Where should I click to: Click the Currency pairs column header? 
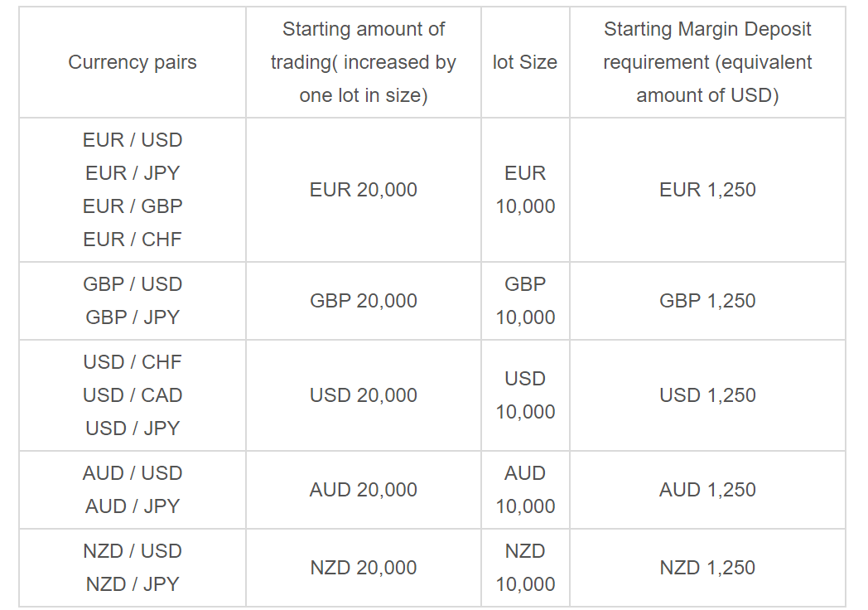pos(133,62)
